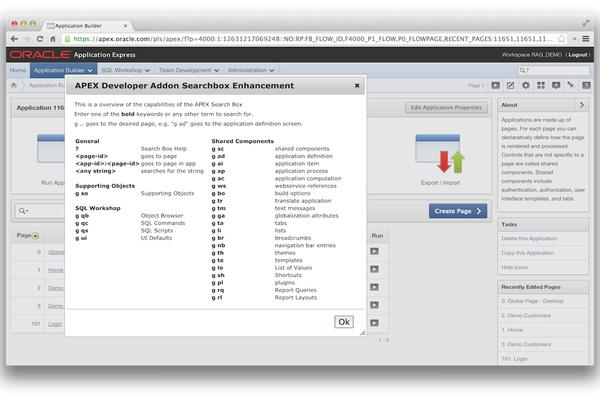This screenshot has width=600, height=400.
Task: Open the Application Builder tab
Action: pyautogui.click(x=63, y=70)
